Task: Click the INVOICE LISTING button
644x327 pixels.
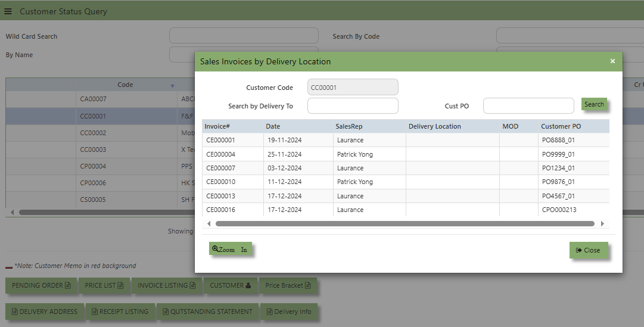Action: click(166, 285)
